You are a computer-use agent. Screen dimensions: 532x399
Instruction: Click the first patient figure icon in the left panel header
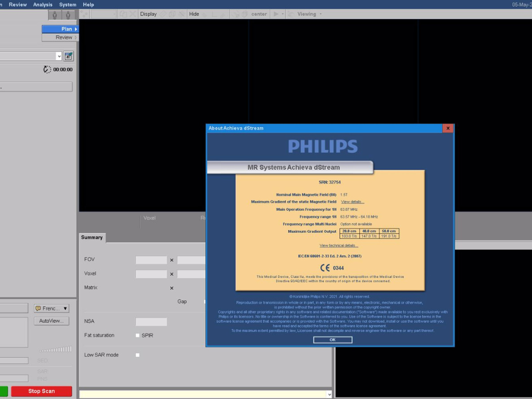55,15
